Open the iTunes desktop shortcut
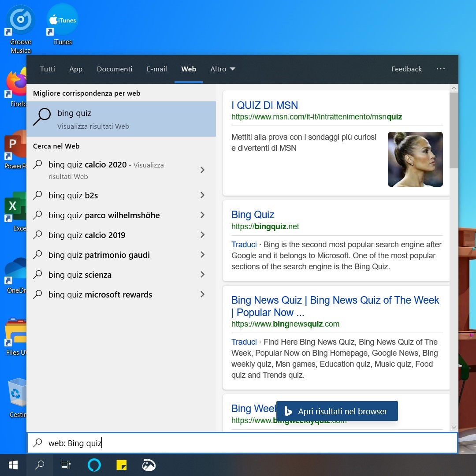The image size is (476, 476). click(x=62, y=25)
